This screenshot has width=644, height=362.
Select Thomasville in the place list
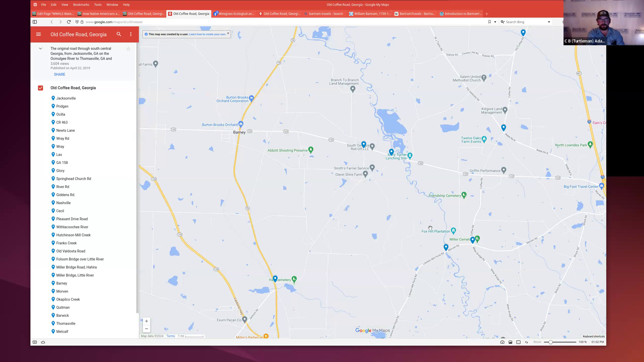coord(66,324)
